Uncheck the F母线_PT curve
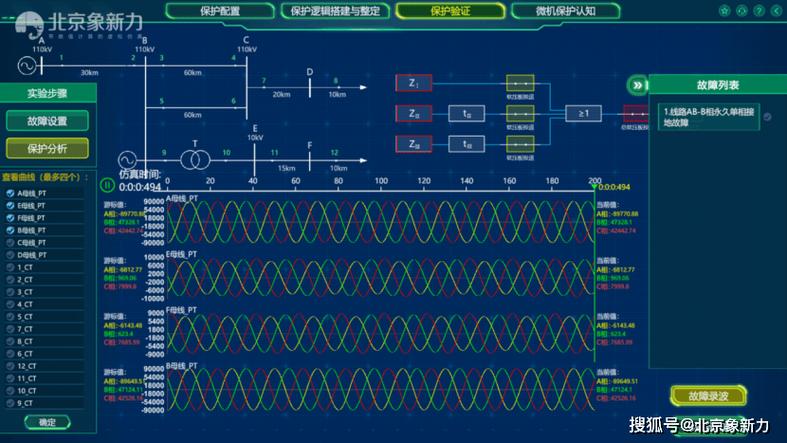The height and width of the screenshot is (443, 787). point(10,218)
